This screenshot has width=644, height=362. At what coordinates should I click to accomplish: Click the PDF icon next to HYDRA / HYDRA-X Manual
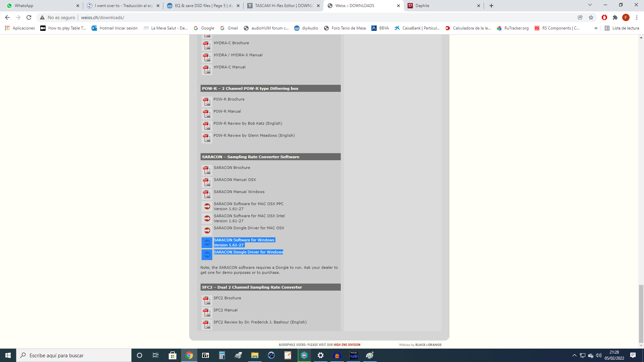pyautogui.click(x=207, y=58)
